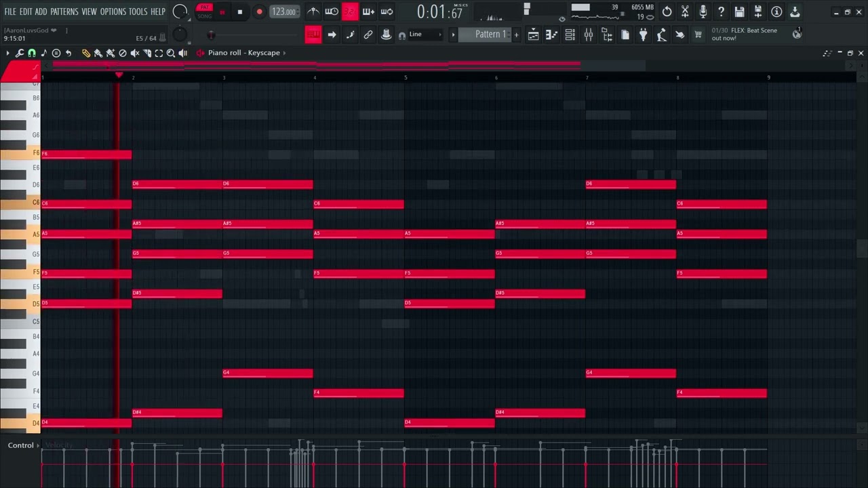Open the pattern selector left arrow menu
The image size is (868, 488).
453,35
